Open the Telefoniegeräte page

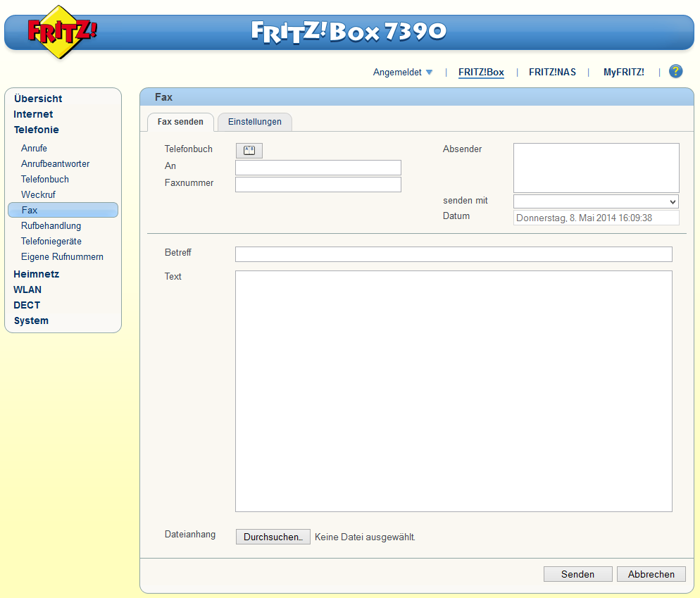point(51,241)
